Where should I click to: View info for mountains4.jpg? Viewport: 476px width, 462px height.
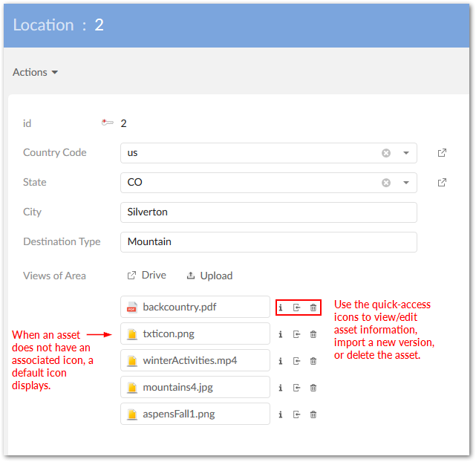coord(281,388)
